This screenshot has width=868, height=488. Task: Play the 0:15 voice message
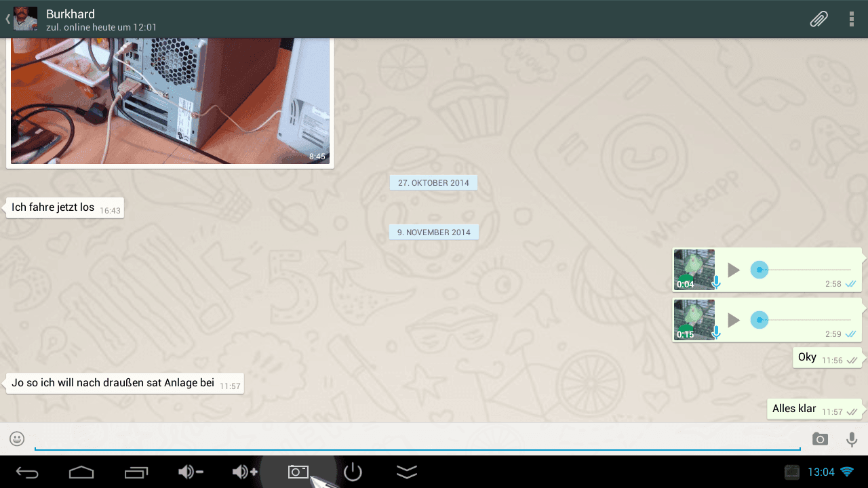(x=733, y=320)
